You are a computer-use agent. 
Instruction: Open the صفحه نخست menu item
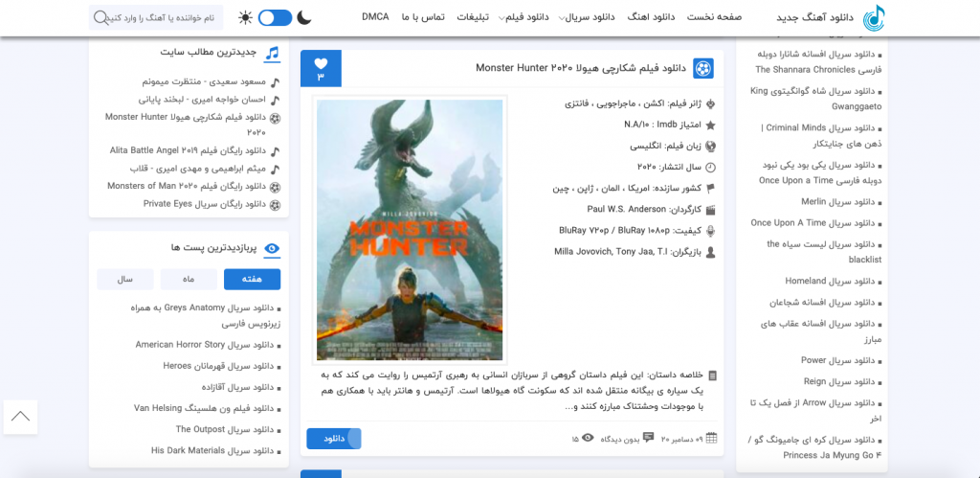click(714, 17)
